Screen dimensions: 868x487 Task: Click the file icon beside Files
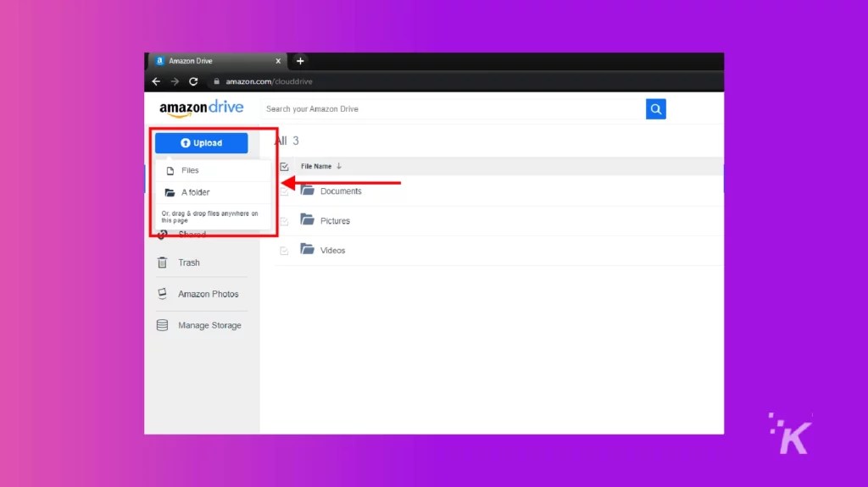170,170
